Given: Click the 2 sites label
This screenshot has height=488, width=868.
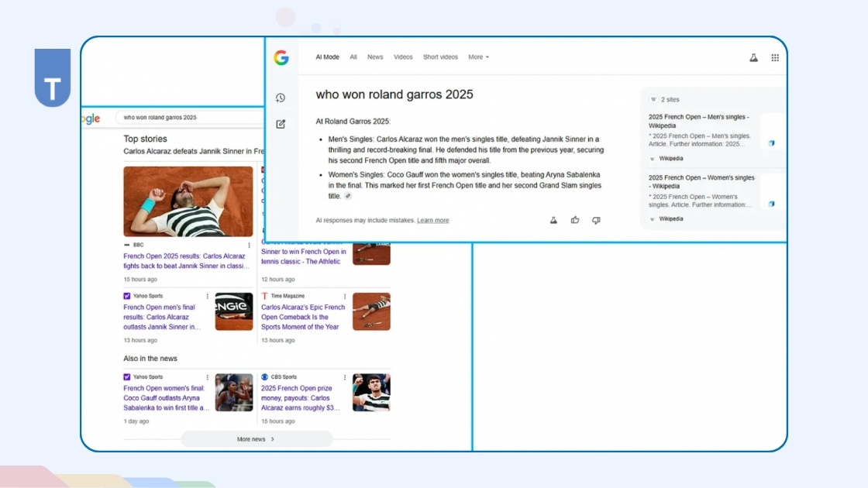Looking at the screenshot, I should (x=670, y=100).
